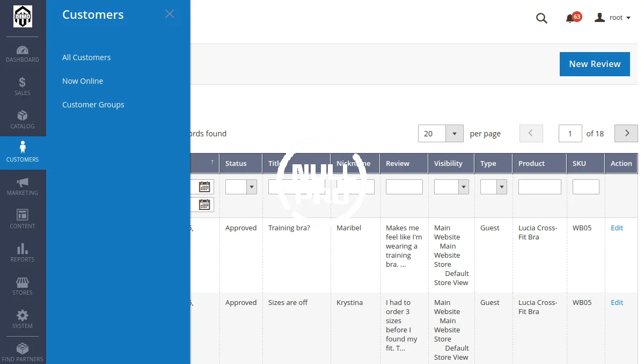Open the Status filter dropdown
The width and height of the screenshot is (644, 364).
[x=251, y=187]
